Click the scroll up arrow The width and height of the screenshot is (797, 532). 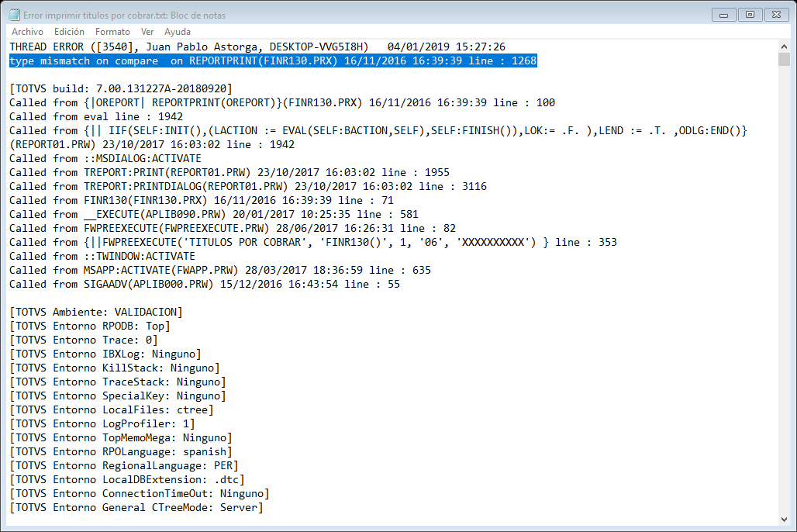[784, 47]
